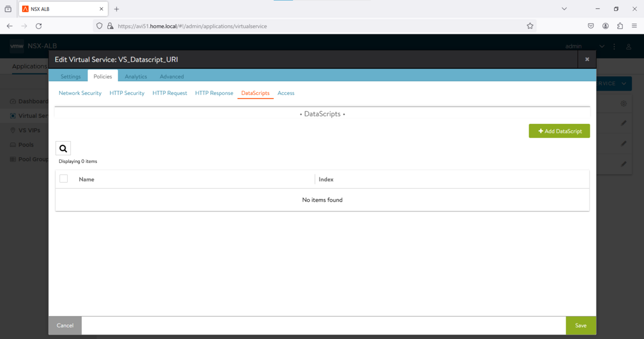The height and width of the screenshot is (339, 644).
Task: Click the Save button
Action: (x=581, y=326)
